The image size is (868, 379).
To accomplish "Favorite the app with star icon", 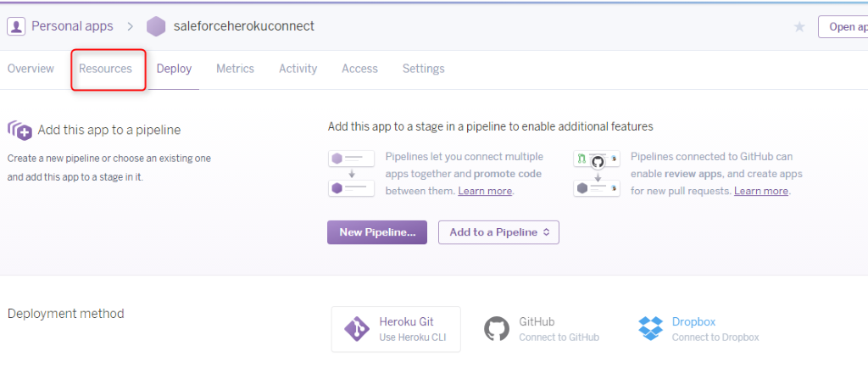I will (x=798, y=27).
